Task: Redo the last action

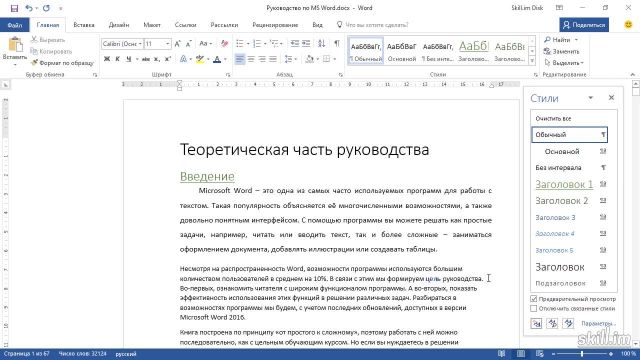Action: point(46,8)
